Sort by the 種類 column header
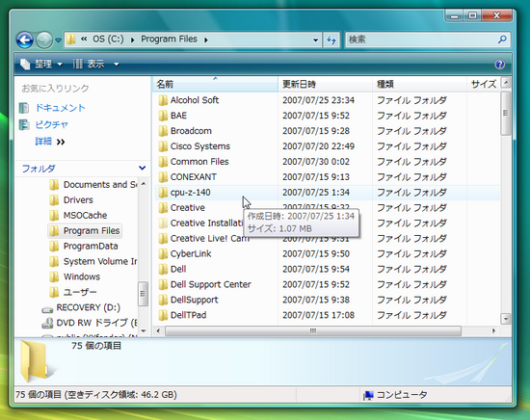 tap(419, 84)
